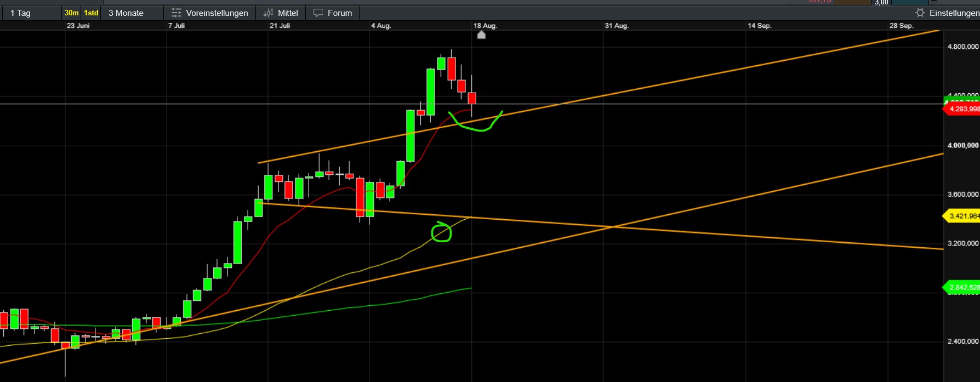Screen dimensions: 980x382
Task: Click the 4.800,000 axis value
Action: (x=963, y=47)
